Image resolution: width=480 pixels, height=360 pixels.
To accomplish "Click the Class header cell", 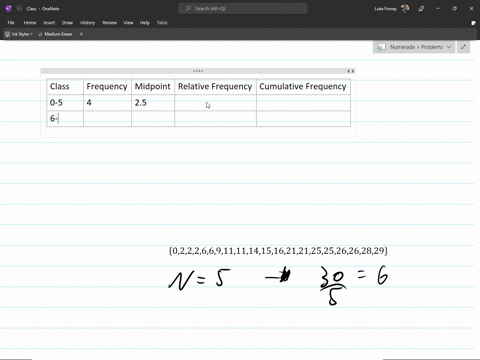I will (65, 87).
